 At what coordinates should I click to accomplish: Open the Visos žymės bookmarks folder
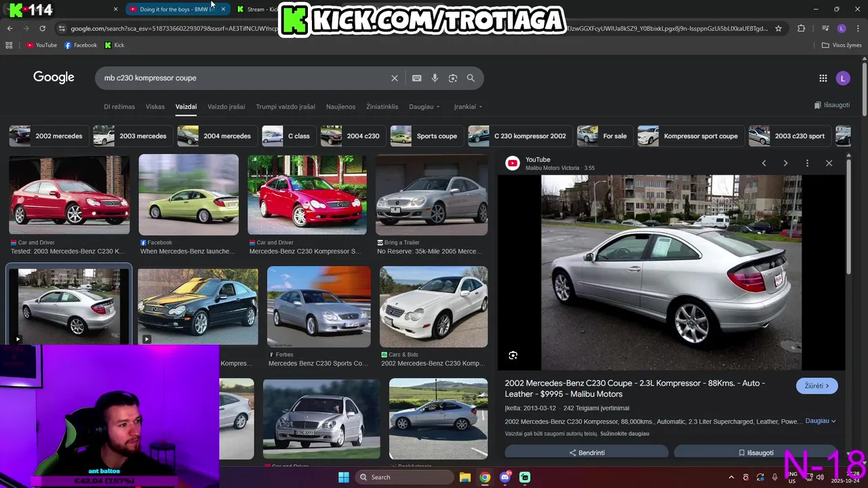click(842, 45)
